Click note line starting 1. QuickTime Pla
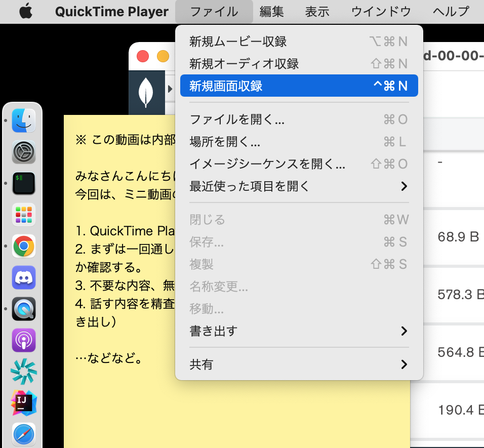 tap(125, 231)
